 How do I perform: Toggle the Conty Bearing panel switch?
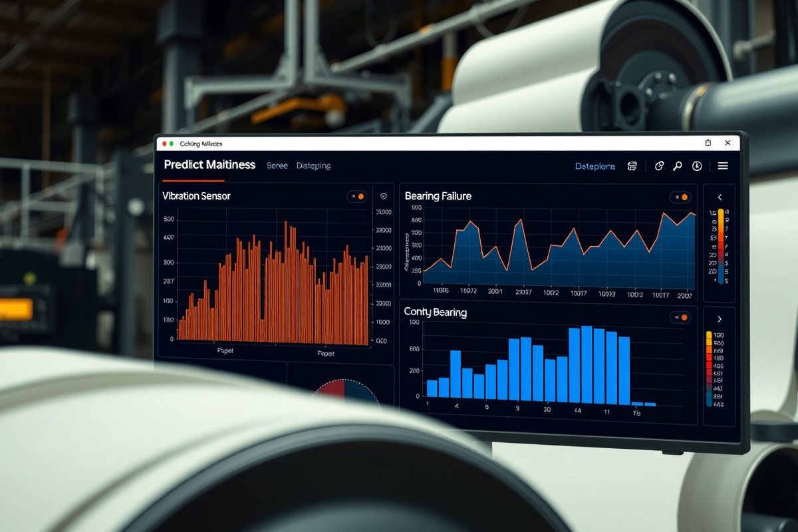point(680,317)
